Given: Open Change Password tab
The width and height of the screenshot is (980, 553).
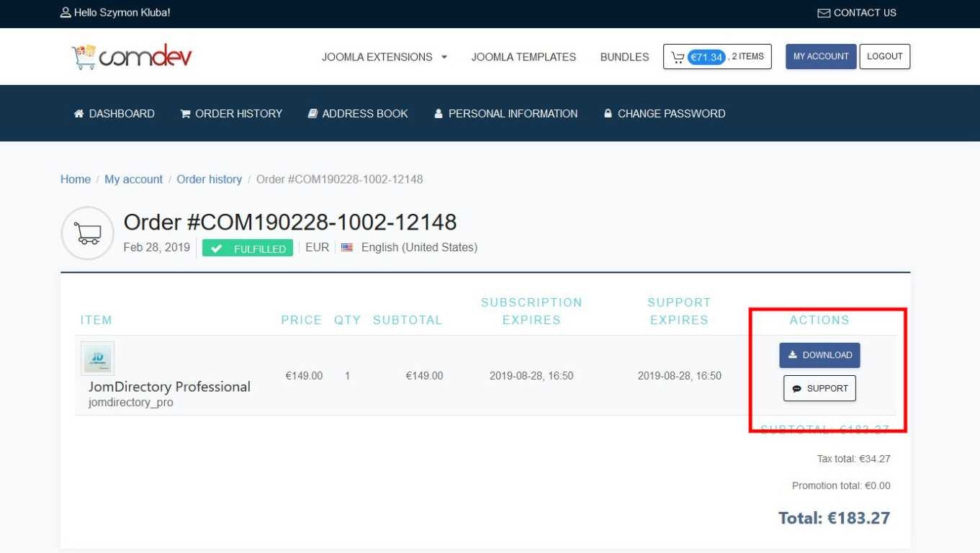Looking at the screenshot, I should click(x=665, y=114).
